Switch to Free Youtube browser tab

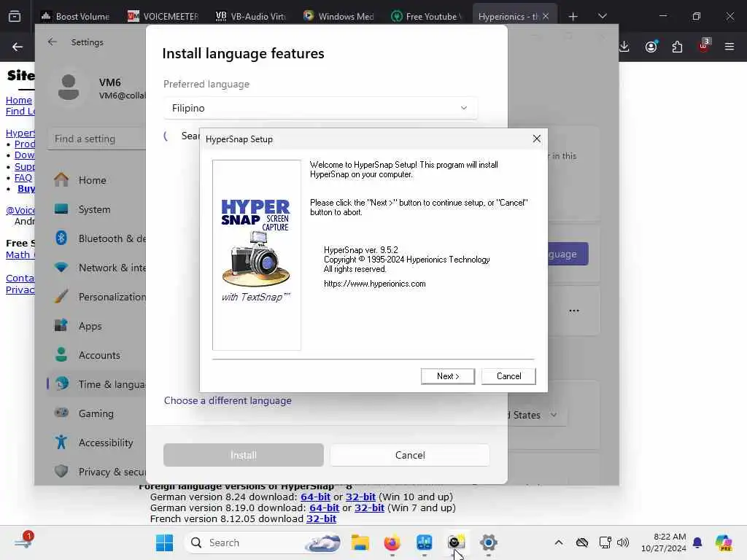coord(427,16)
